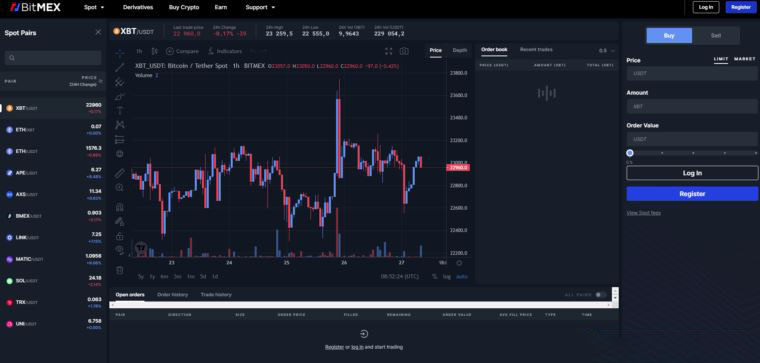Click the order value percentage slider handle
The width and height of the screenshot is (760, 363).
(x=630, y=153)
